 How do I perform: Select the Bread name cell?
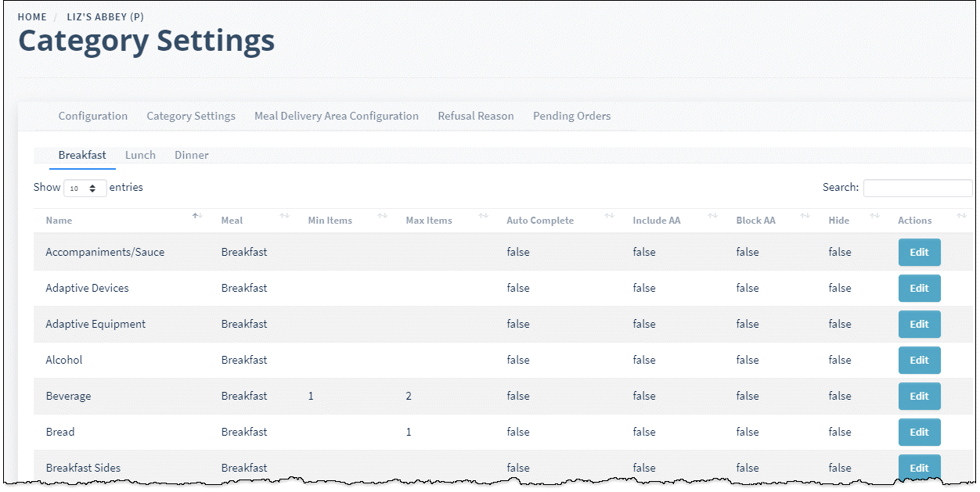60,432
